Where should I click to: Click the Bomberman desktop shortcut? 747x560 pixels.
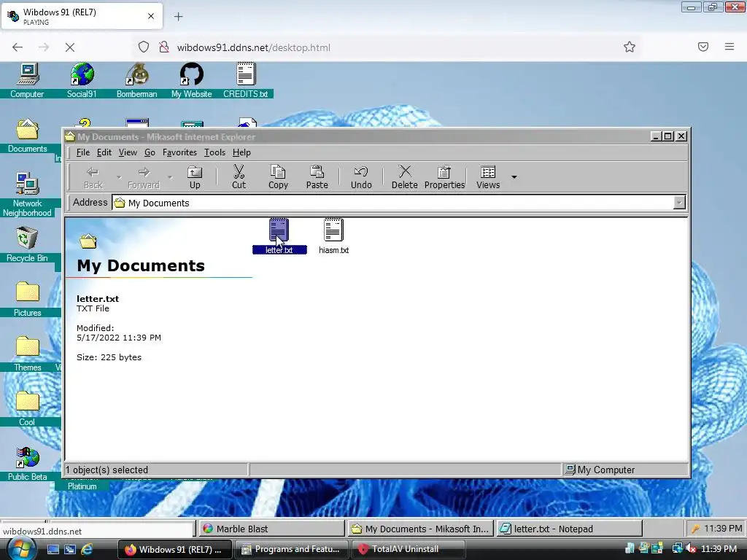point(136,80)
